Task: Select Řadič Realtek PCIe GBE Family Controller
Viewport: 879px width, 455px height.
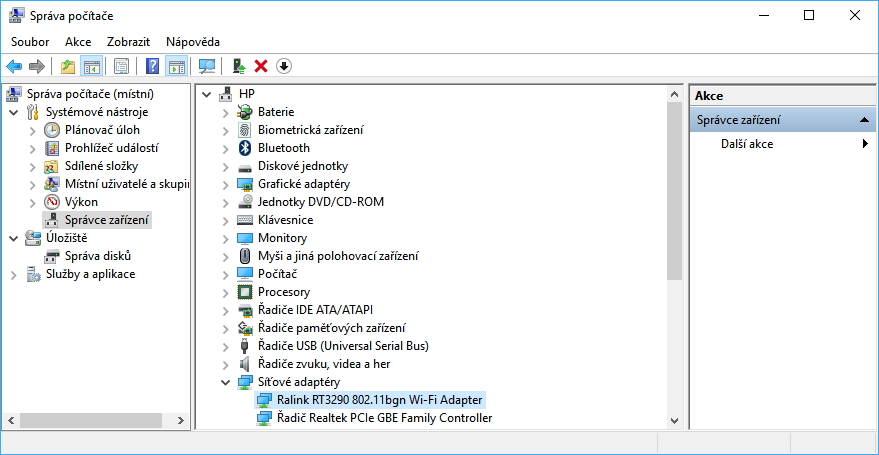Action: [385, 418]
